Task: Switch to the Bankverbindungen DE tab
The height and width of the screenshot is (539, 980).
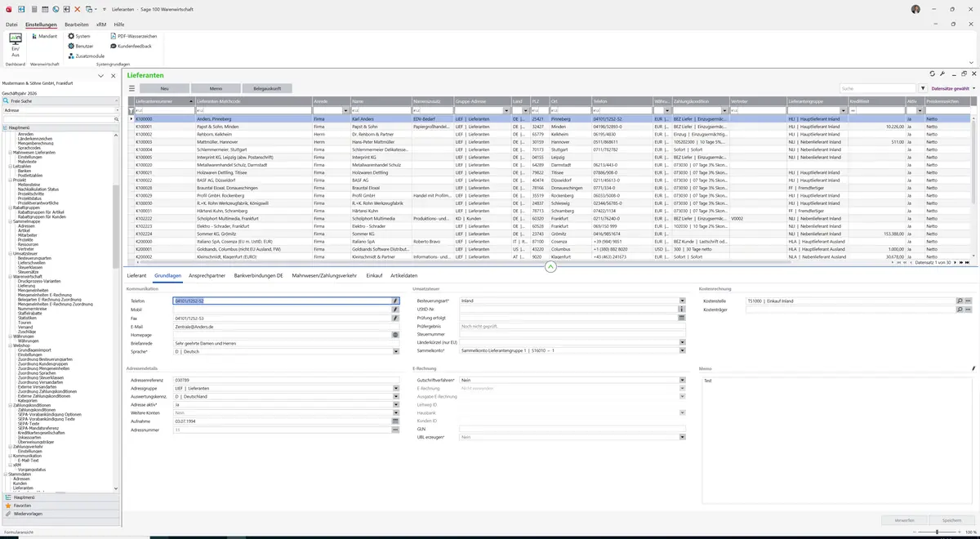Action: coord(258,276)
